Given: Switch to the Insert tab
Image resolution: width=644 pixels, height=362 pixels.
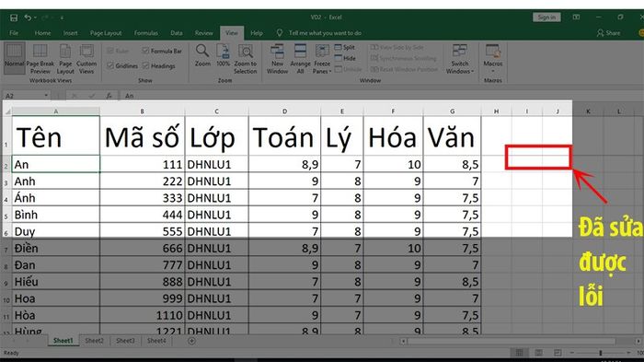Looking at the screenshot, I should coord(70,33).
